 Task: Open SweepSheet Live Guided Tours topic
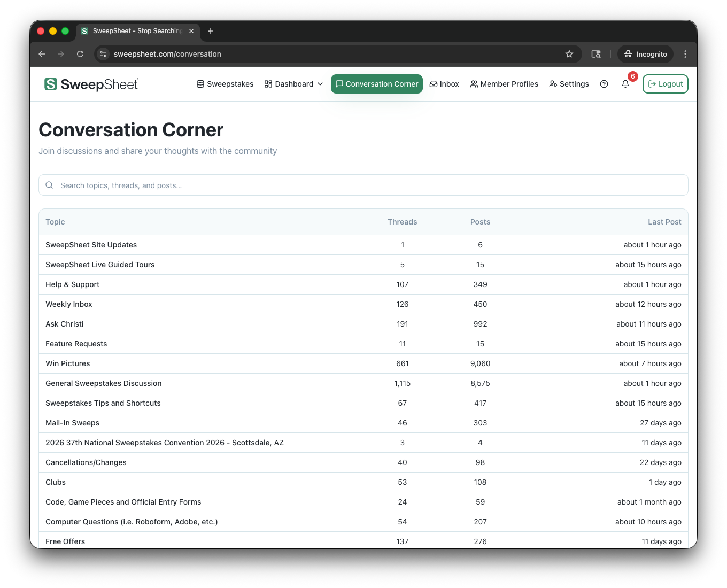click(x=100, y=265)
